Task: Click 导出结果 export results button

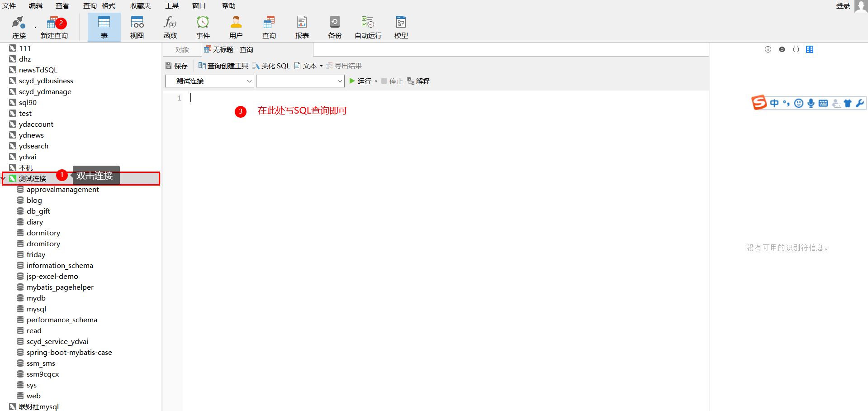Action: [x=344, y=66]
